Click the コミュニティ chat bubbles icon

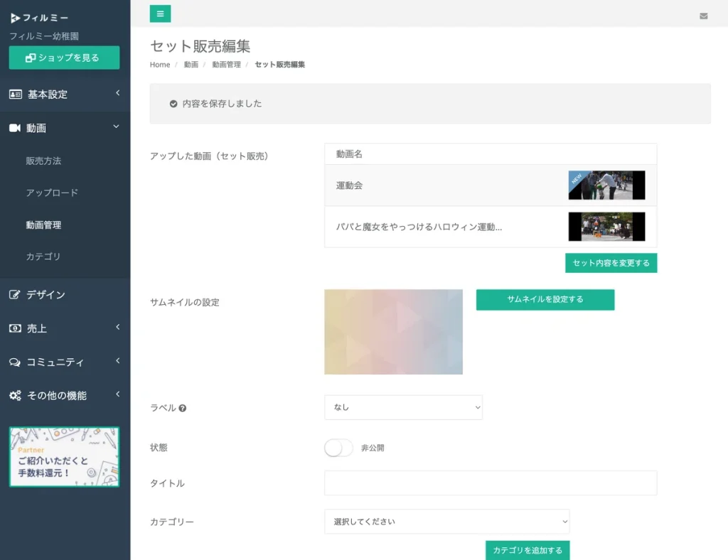[15, 362]
